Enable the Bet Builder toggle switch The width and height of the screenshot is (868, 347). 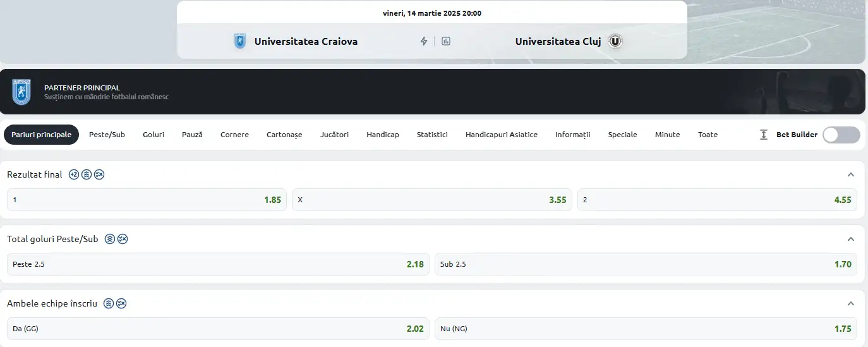click(x=841, y=135)
